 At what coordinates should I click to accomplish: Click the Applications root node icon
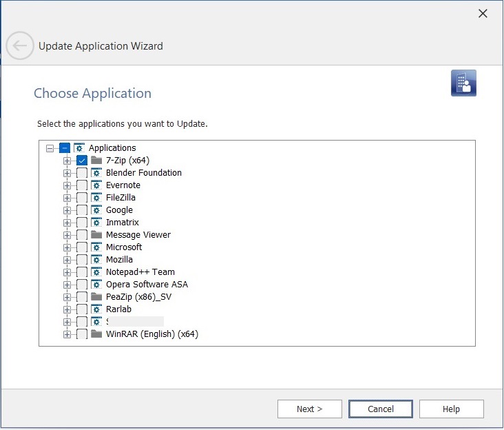79,148
